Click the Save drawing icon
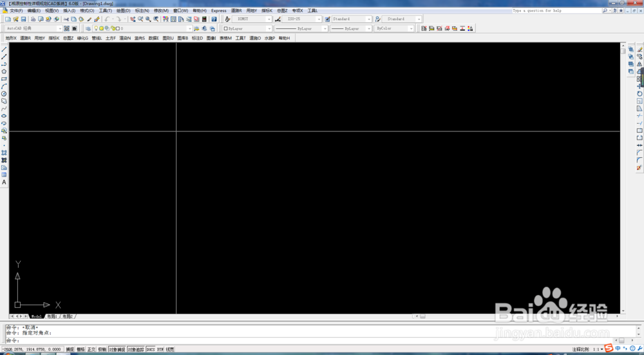644x355 pixels. (23, 19)
